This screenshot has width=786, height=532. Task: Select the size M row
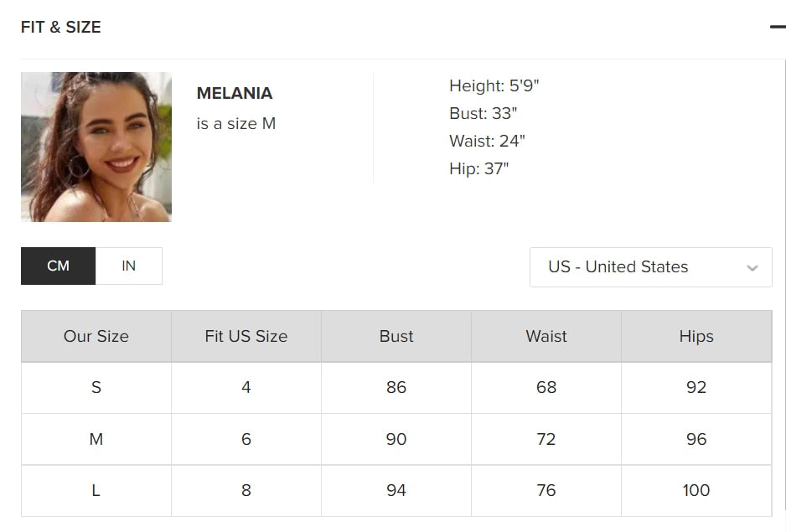pos(96,439)
